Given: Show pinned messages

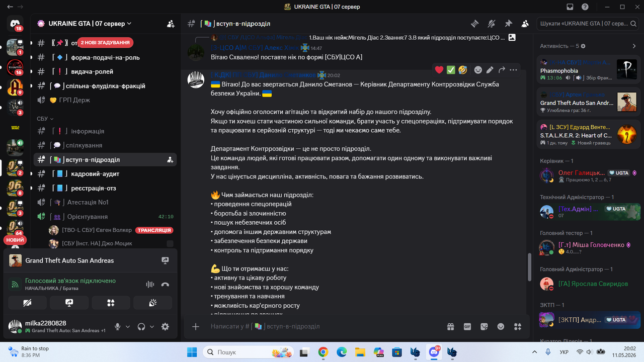Looking at the screenshot, I should 508,24.
